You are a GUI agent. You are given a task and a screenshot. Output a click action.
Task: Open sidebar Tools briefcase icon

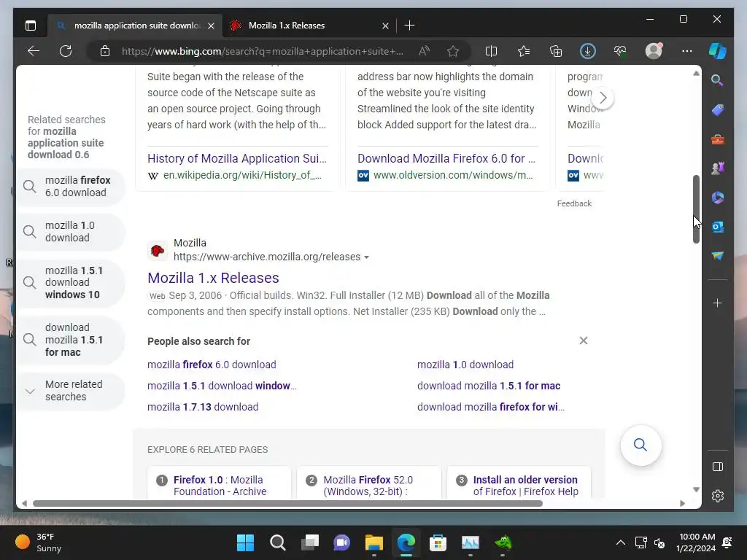[718, 139]
